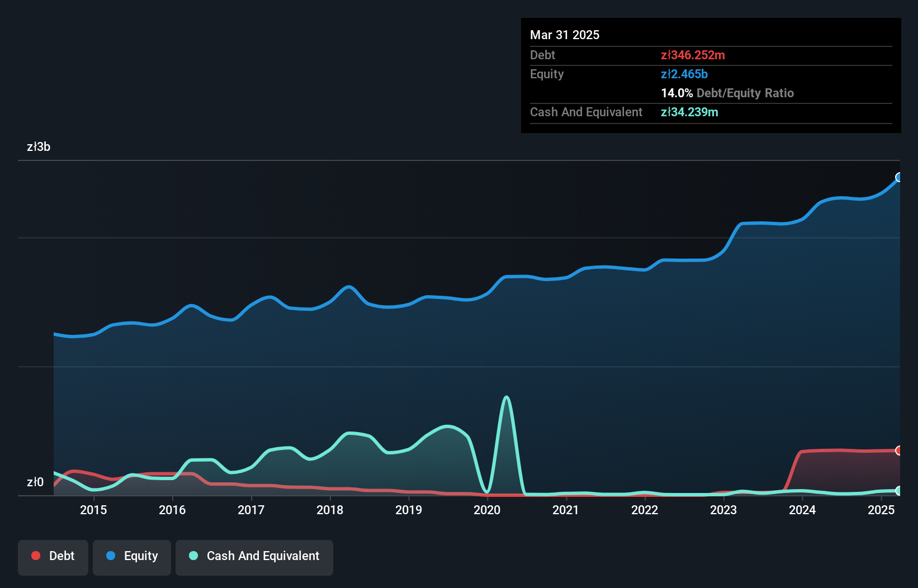
Task: Click the Mar 31 2025 tooltip date
Action: [565, 35]
